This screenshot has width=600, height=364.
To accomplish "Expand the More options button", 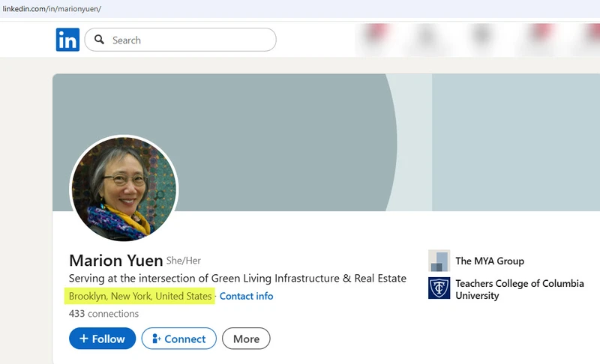I will pos(246,339).
